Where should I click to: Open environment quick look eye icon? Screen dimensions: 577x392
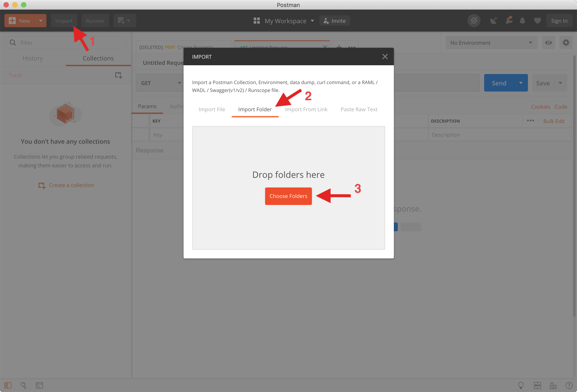tap(548, 43)
